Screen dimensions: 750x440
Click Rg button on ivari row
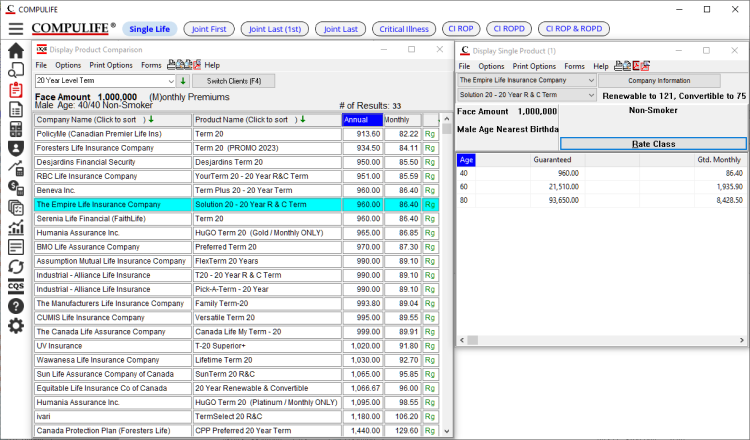point(430,417)
